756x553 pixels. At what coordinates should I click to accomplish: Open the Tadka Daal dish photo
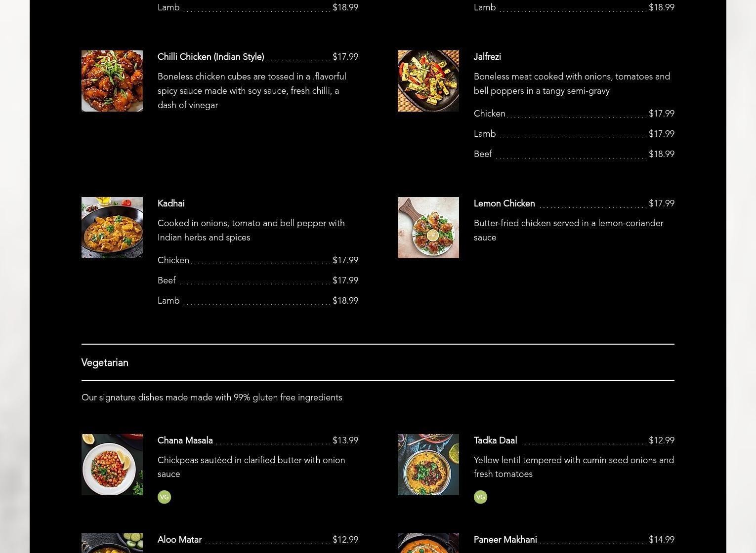coord(428,465)
